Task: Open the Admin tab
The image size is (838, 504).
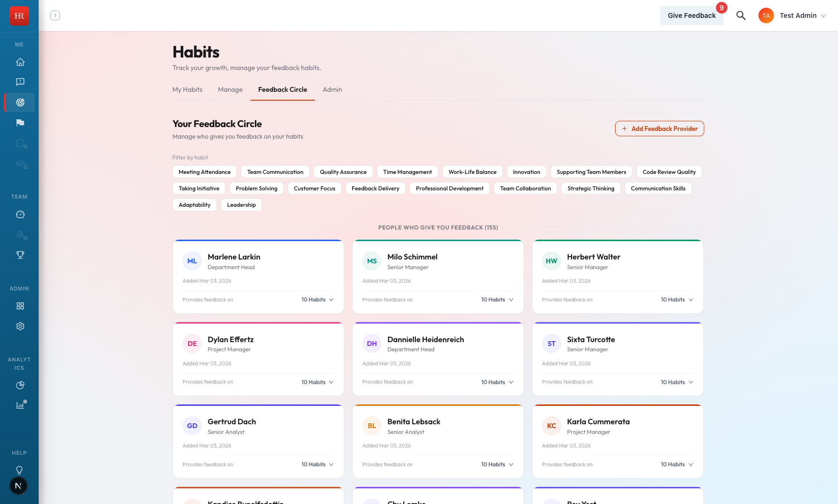Action: coord(332,89)
